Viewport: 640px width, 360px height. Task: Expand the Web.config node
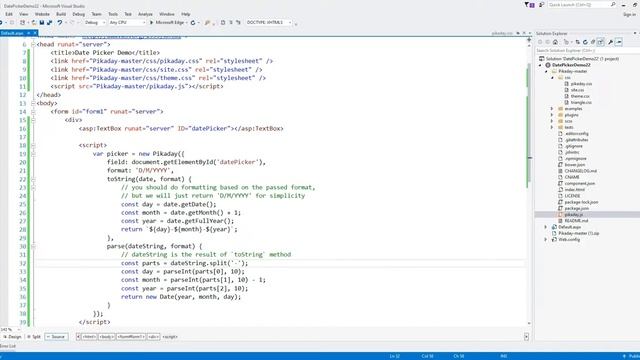tap(546, 240)
